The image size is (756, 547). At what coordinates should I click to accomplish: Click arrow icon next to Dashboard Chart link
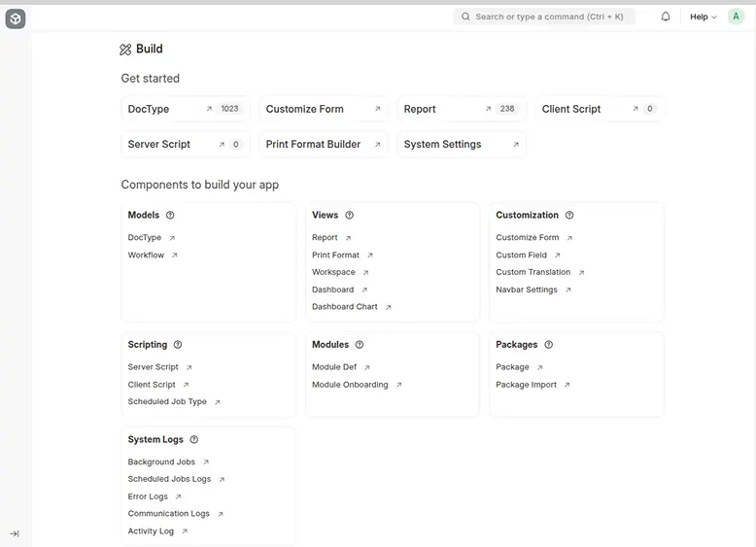coord(389,307)
